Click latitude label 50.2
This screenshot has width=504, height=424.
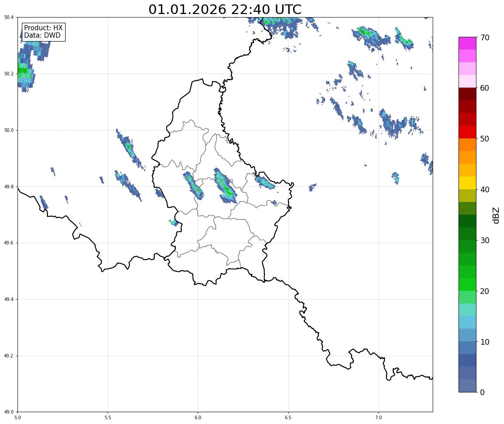click(x=9, y=74)
